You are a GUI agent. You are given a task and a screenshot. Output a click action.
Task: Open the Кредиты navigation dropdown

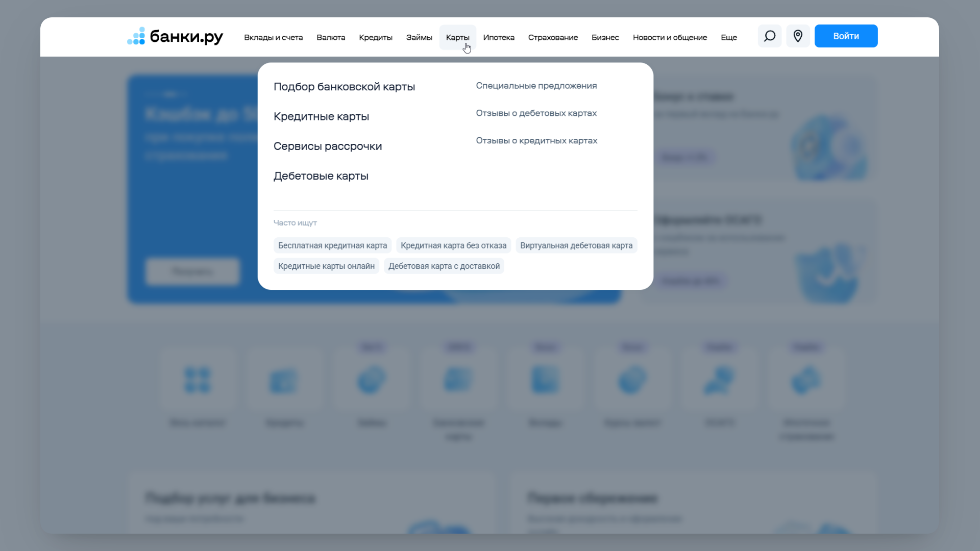375,37
